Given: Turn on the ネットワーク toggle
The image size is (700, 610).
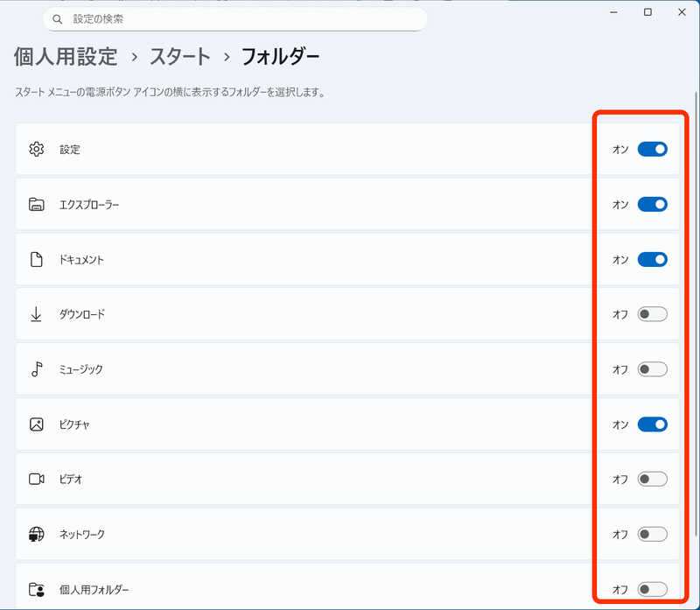Looking at the screenshot, I should click(654, 534).
